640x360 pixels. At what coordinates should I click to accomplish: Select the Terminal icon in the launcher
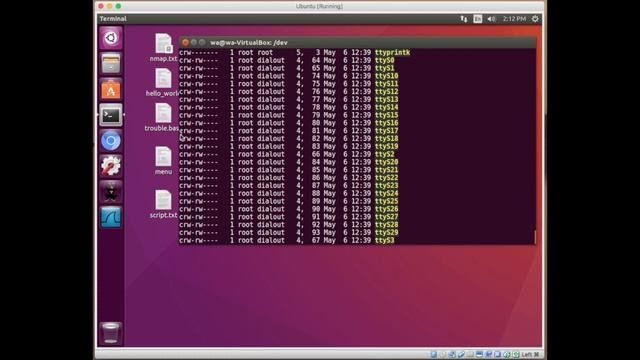pyautogui.click(x=111, y=115)
